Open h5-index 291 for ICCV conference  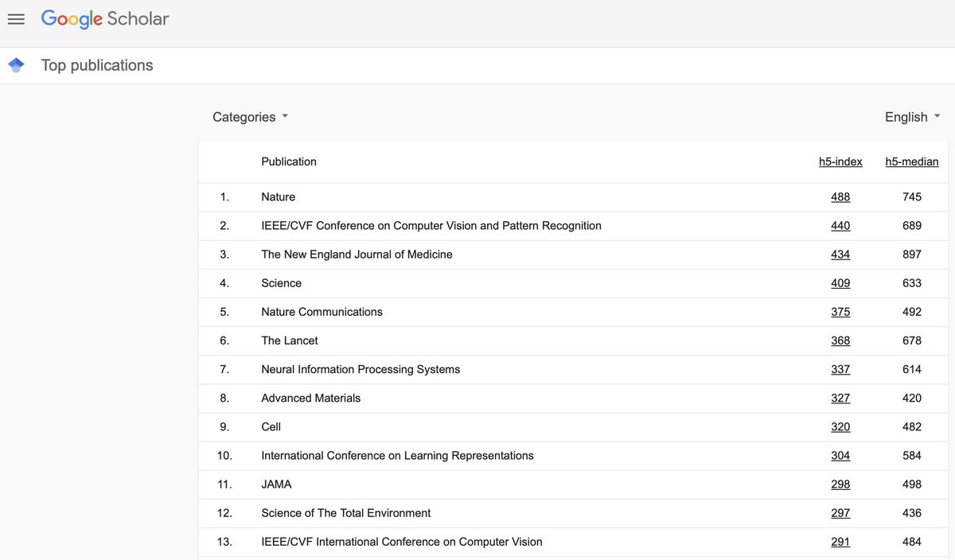tap(840, 542)
